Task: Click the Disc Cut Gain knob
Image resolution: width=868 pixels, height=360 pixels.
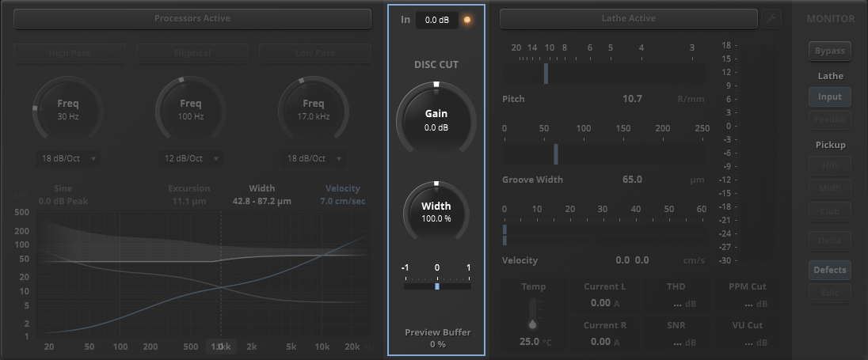Action: [x=436, y=119]
